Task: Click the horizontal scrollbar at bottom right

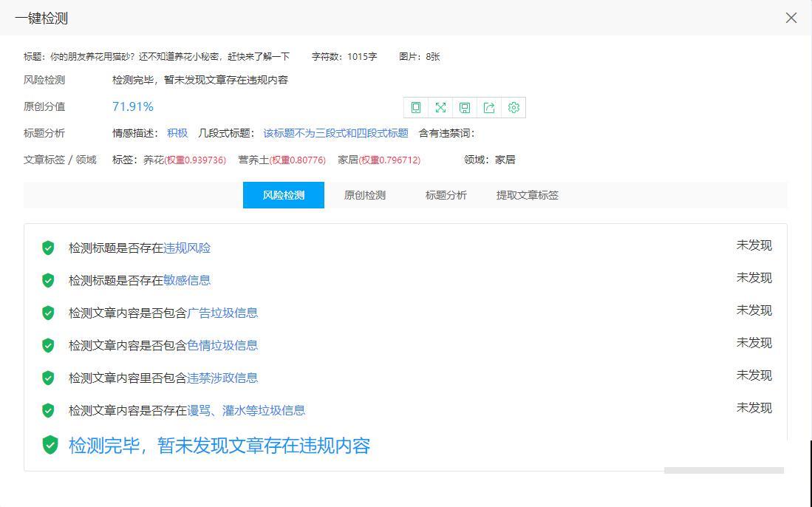Action: click(x=724, y=470)
